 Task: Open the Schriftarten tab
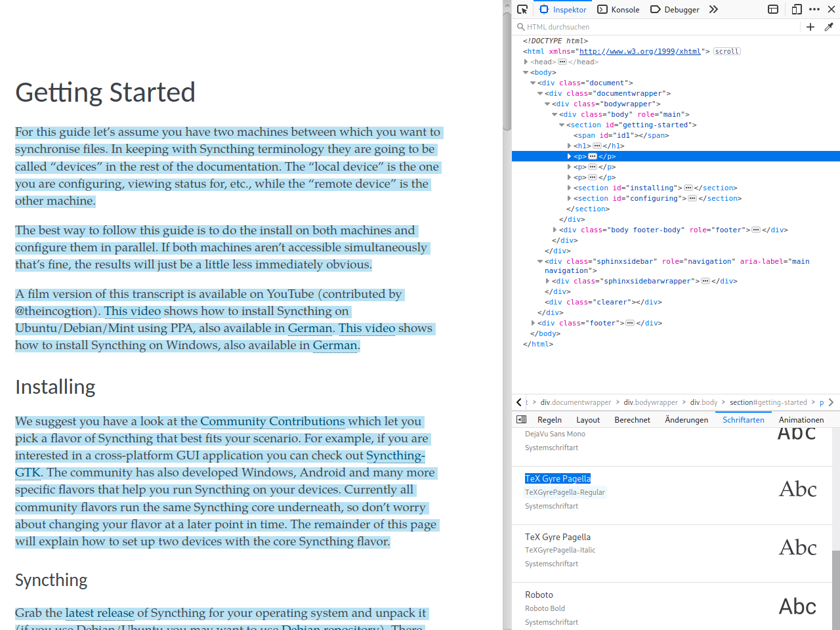pyautogui.click(x=744, y=420)
